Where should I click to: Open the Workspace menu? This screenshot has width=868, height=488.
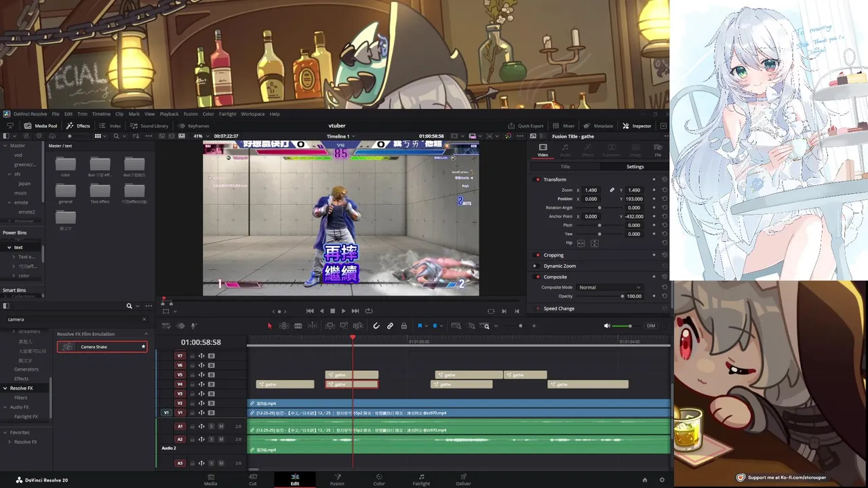pyautogui.click(x=253, y=114)
